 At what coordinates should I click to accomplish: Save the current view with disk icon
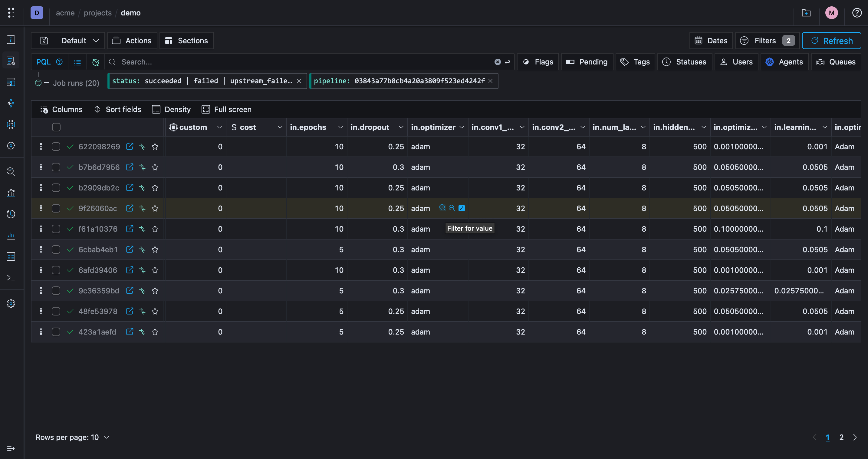coord(44,41)
